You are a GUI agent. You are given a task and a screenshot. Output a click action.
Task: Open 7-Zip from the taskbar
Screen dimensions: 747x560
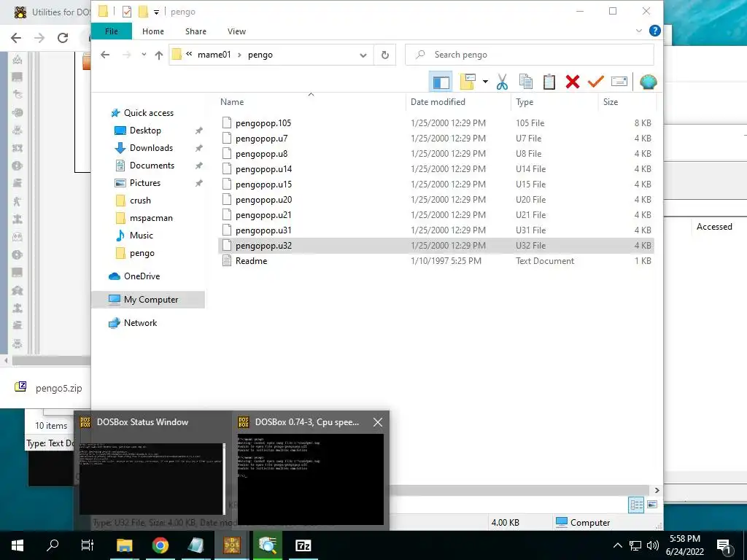(x=303, y=545)
